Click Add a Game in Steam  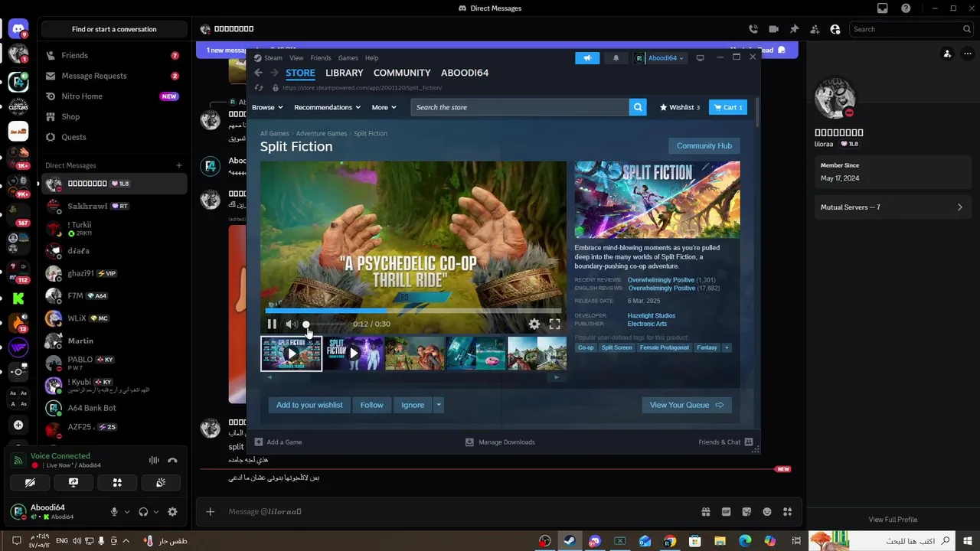tap(278, 442)
